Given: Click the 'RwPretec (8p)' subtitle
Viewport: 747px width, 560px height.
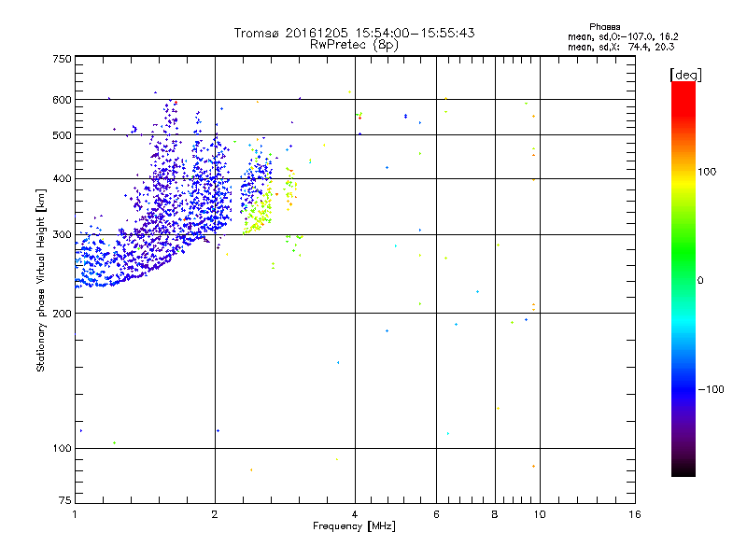Looking at the screenshot, I should pyautogui.click(x=354, y=45).
